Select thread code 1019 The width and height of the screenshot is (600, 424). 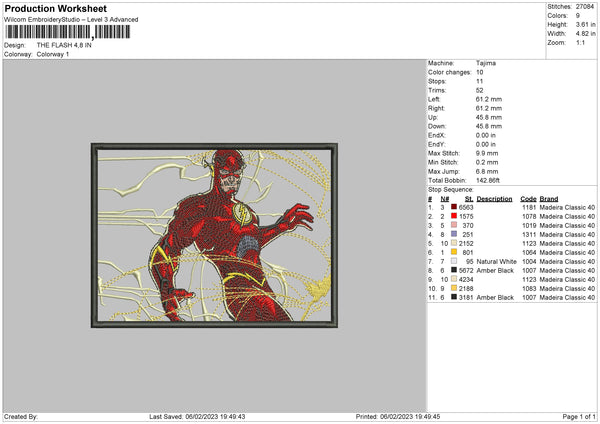[529, 225]
